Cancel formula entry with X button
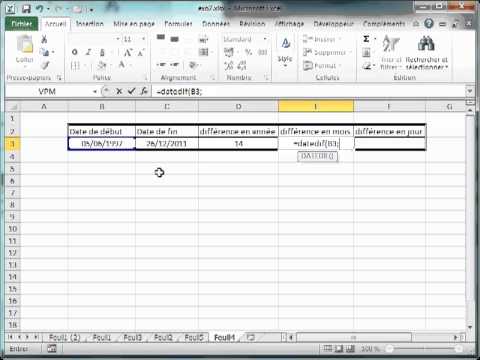480x360 pixels. click(119, 91)
